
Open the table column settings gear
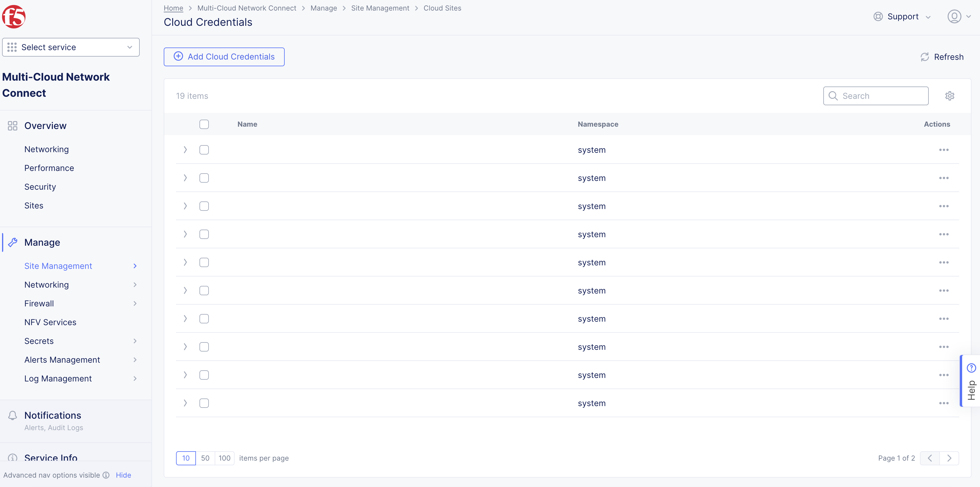(950, 96)
